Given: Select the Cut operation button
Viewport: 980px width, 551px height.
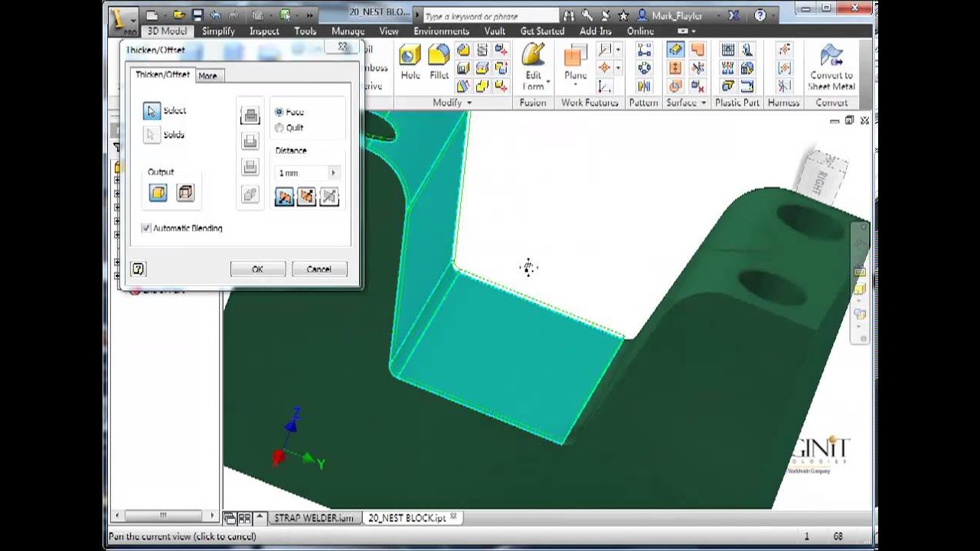Looking at the screenshot, I should pos(250,141).
